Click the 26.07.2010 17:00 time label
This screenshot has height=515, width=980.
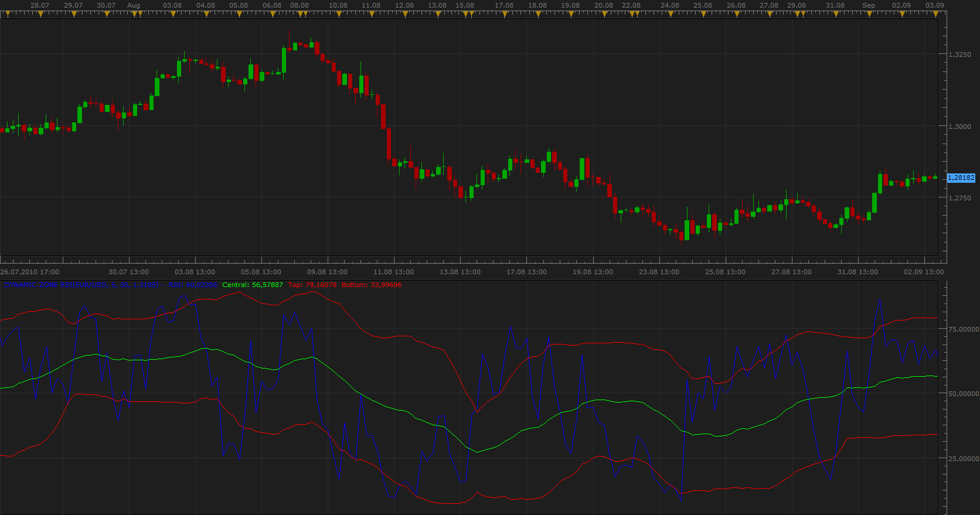30,272
